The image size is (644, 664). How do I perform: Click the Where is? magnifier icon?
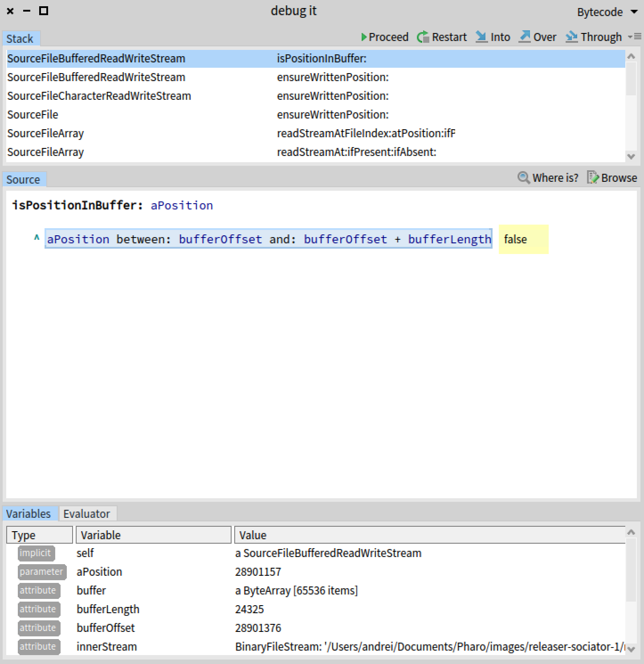pos(523,178)
